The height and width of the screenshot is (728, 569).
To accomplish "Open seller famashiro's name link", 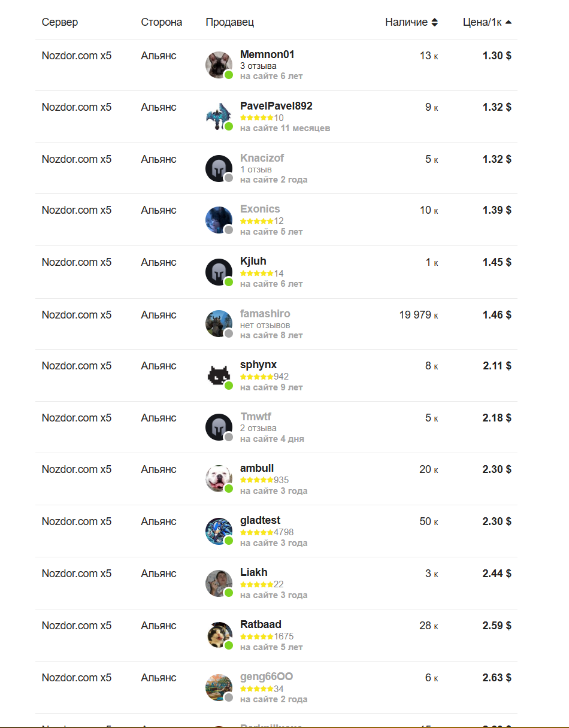I will click(265, 314).
